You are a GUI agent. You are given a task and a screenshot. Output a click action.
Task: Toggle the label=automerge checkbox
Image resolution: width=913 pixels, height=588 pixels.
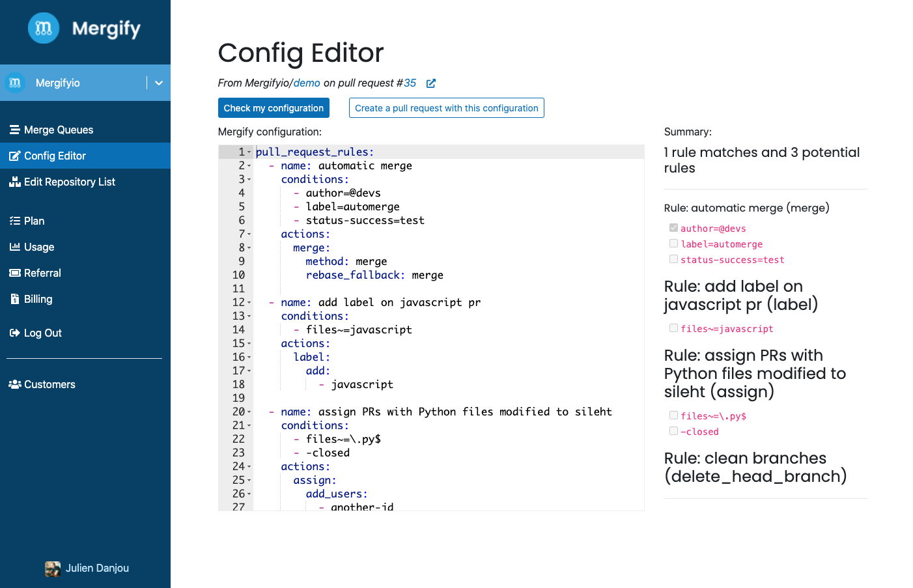point(673,244)
